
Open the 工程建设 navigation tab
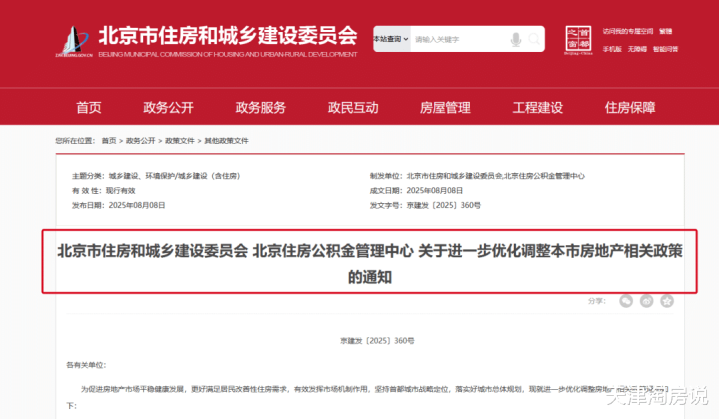coord(537,107)
